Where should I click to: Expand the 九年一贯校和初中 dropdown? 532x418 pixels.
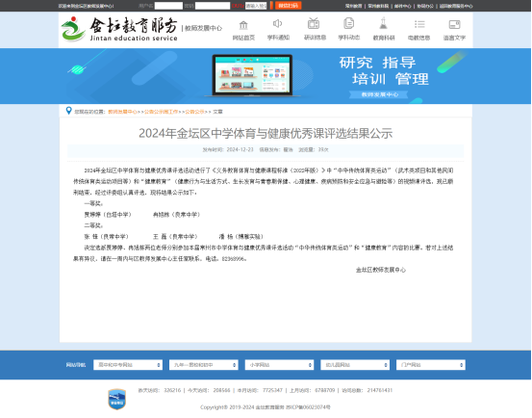204,365
